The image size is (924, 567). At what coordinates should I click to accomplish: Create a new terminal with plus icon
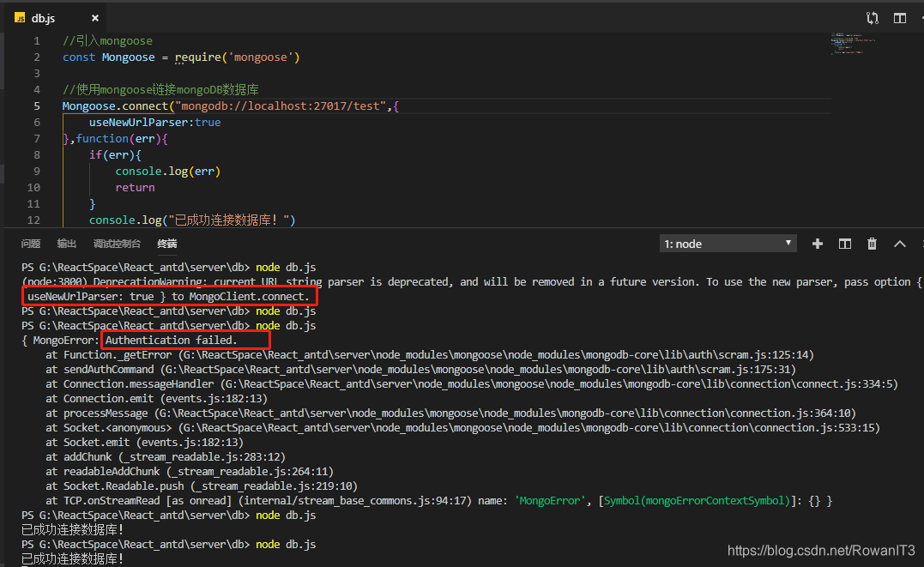(817, 244)
